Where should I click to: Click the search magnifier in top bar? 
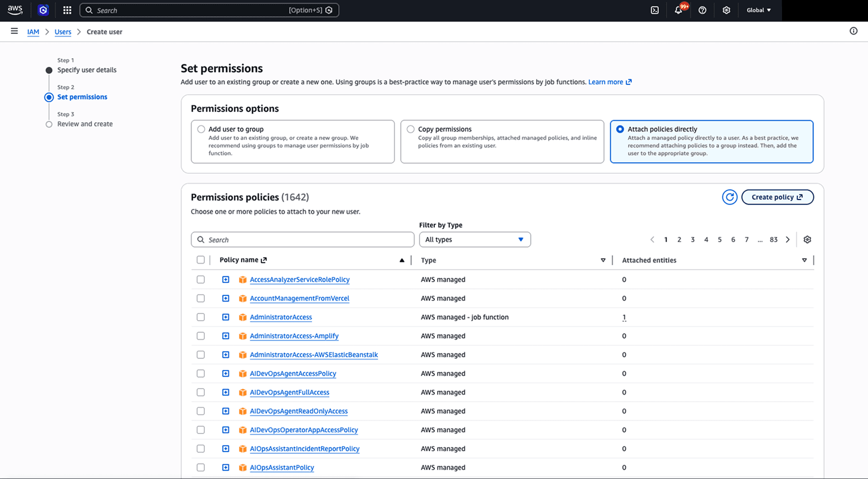pos(89,10)
